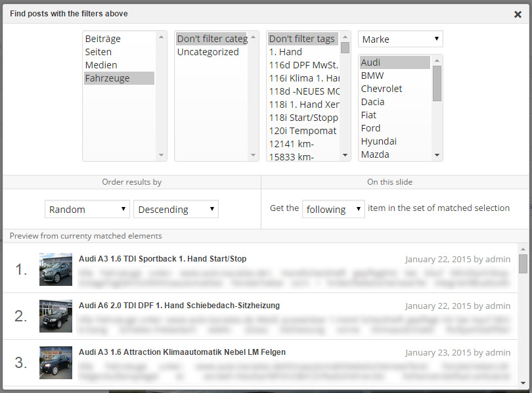Select the '15833 km-' tag
The image size is (532, 393).
coord(303,156)
